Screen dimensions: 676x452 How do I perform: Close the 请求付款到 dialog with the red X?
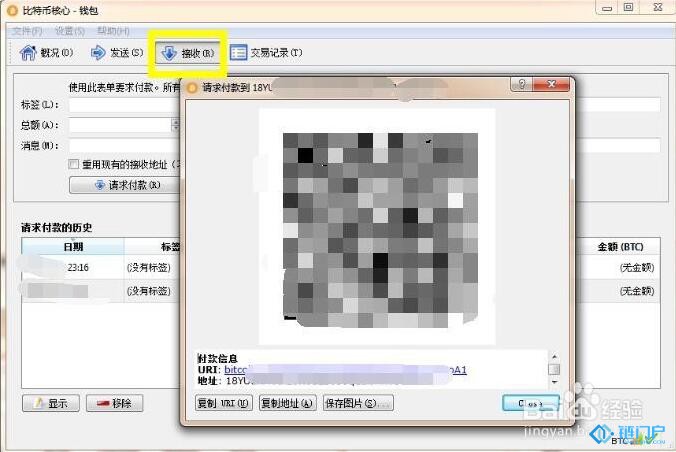551,84
